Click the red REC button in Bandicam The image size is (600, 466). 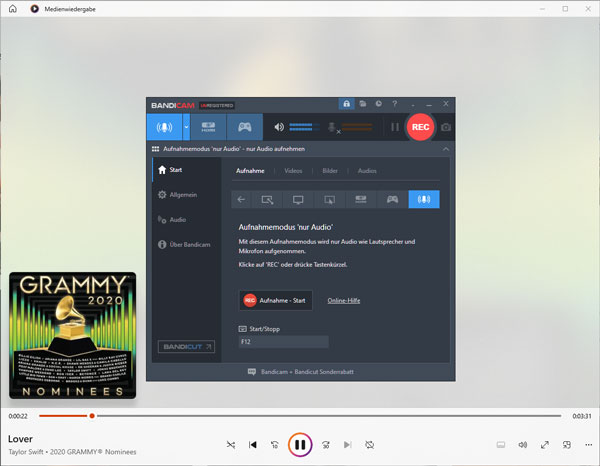420,127
